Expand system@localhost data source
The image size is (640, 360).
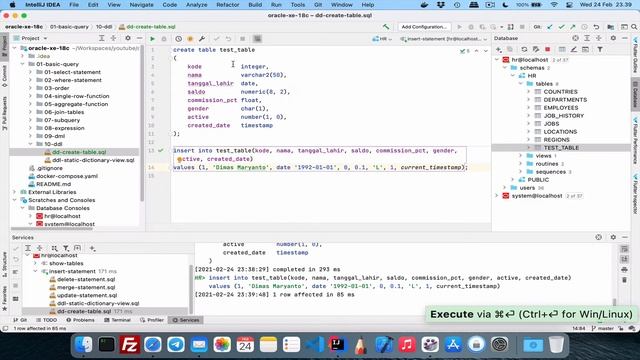(497, 196)
